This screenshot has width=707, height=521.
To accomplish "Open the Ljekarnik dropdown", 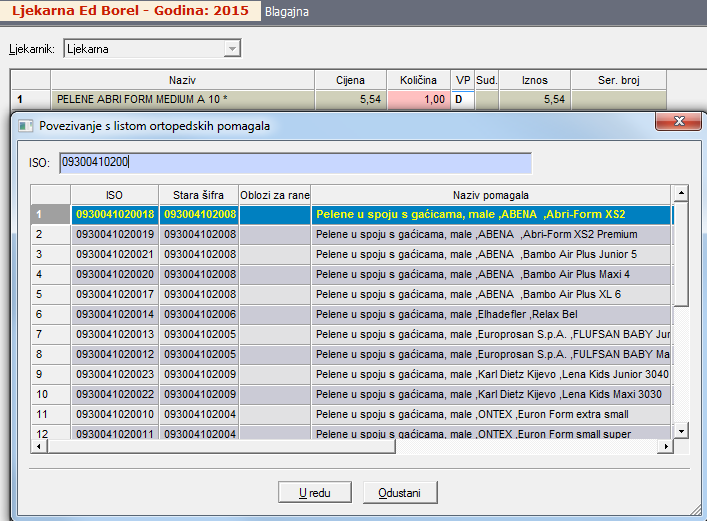I will click(232, 48).
